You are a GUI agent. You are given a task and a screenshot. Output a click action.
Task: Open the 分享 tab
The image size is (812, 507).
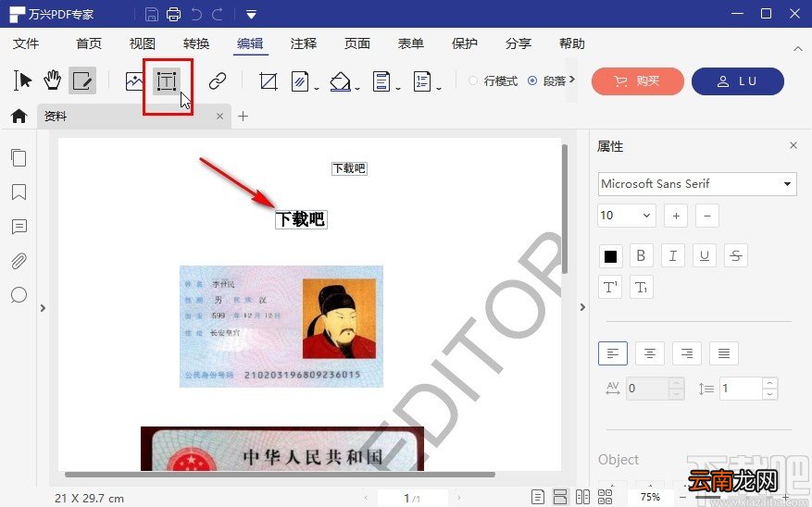pyautogui.click(x=518, y=43)
